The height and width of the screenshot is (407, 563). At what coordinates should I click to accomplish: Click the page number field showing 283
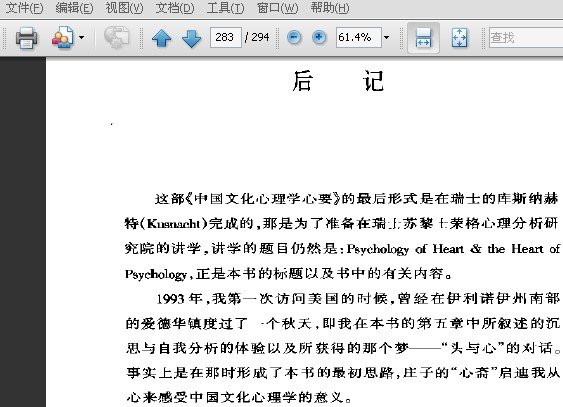(x=225, y=37)
